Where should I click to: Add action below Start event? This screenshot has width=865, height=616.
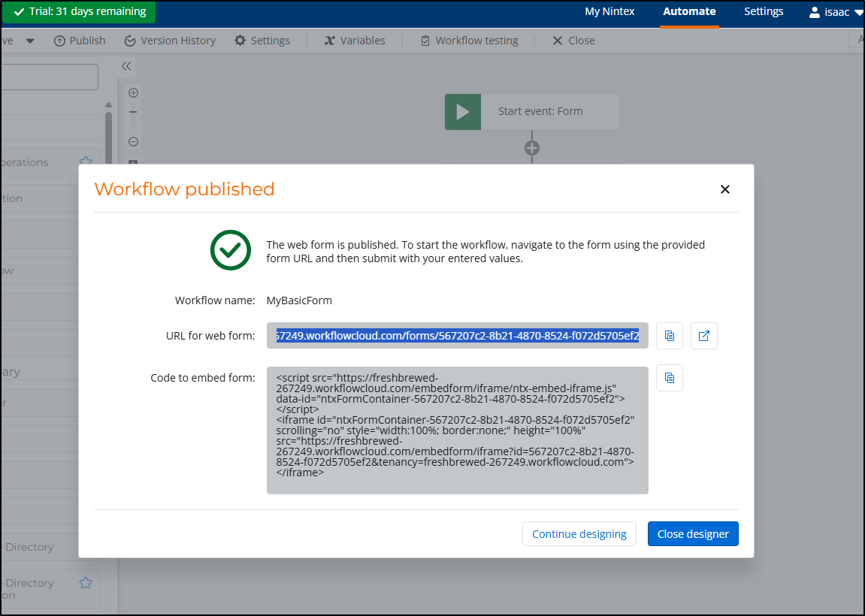pyautogui.click(x=532, y=148)
